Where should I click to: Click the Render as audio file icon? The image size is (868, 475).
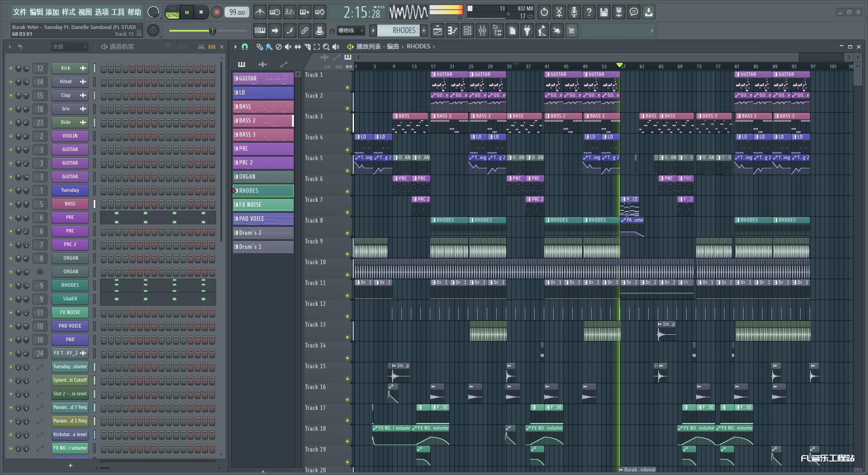[x=619, y=12]
